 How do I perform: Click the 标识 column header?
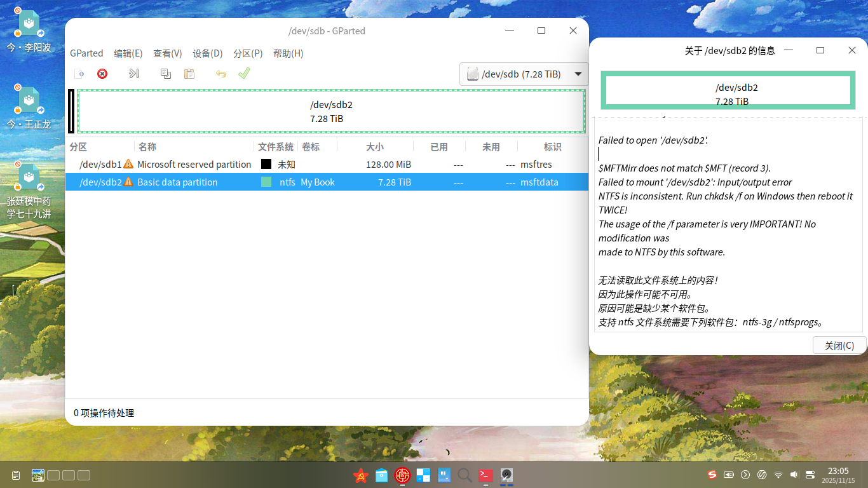553,147
